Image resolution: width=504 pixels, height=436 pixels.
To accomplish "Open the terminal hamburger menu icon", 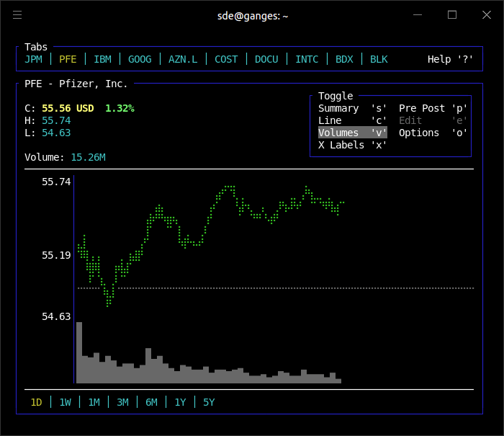I will click(x=17, y=15).
